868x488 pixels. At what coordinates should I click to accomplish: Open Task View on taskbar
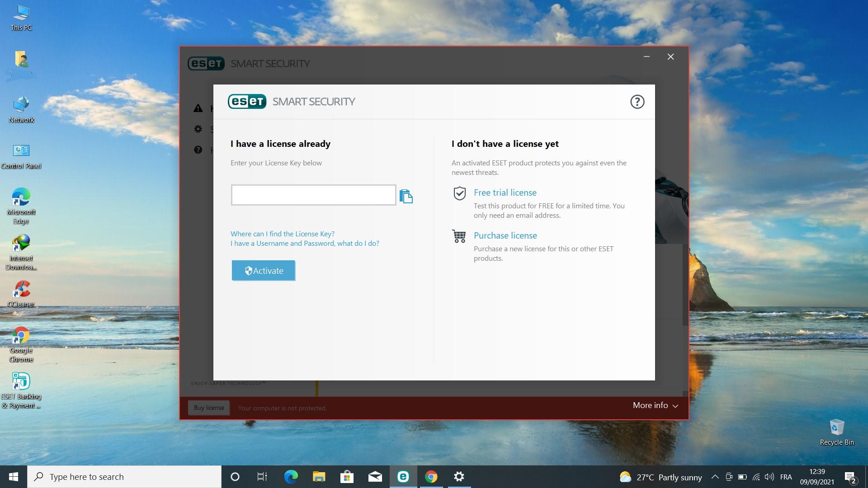[262, 477]
